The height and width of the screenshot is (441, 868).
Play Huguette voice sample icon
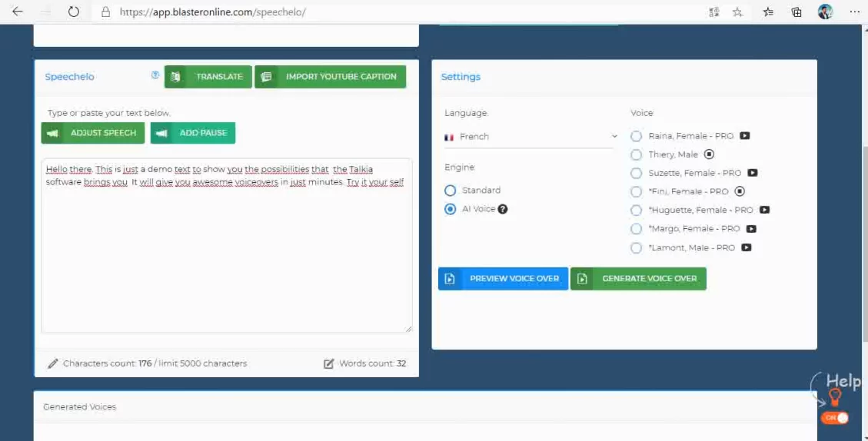point(764,210)
